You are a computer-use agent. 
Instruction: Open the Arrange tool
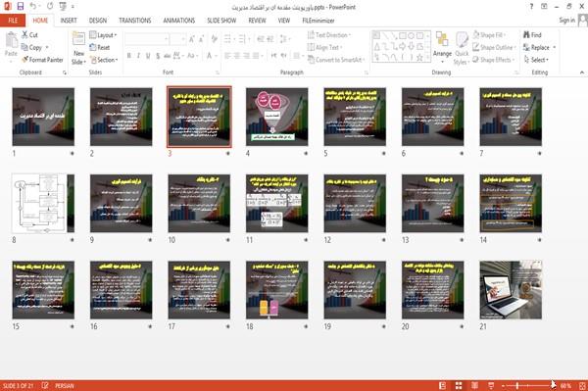[442, 48]
